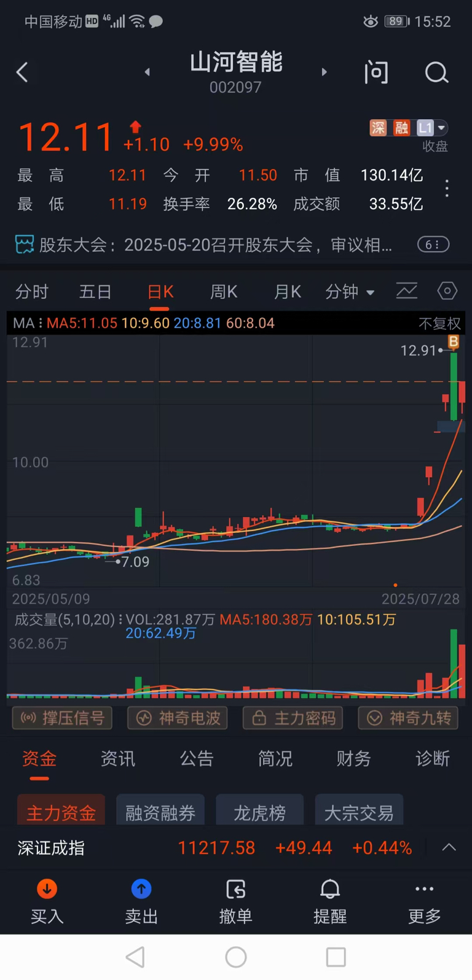
Task: Open the 公告 tab
Action: coord(197,759)
